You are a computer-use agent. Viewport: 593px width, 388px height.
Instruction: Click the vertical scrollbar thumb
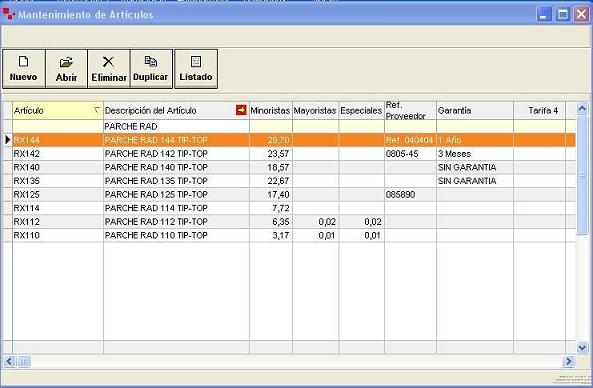pyautogui.click(x=582, y=175)
